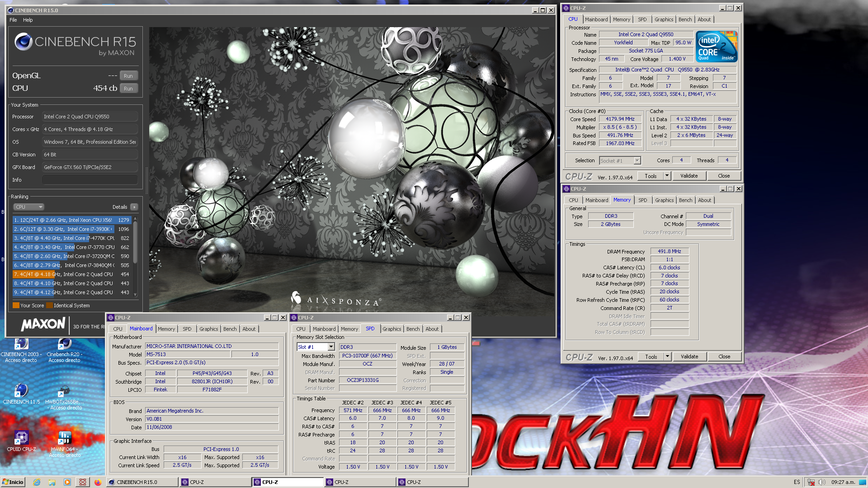Open the folder icon in quick launch
Image resolution: width=868 pixels, height=488 pixels.
52,482
